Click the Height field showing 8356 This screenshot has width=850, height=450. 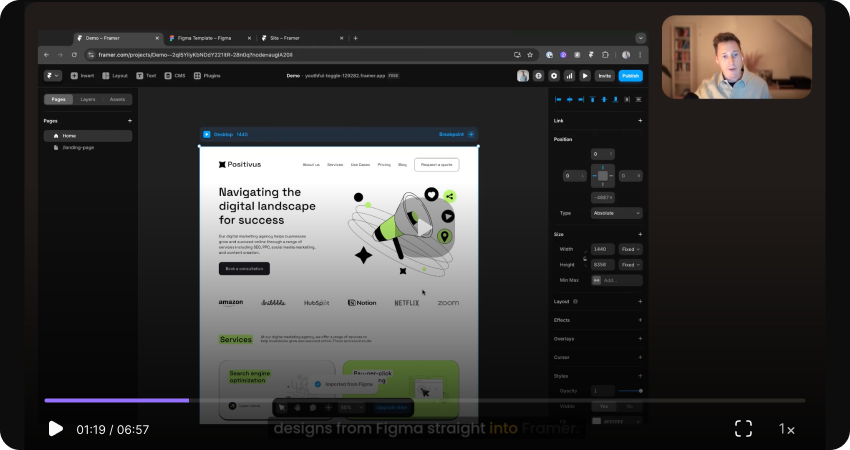603,265
